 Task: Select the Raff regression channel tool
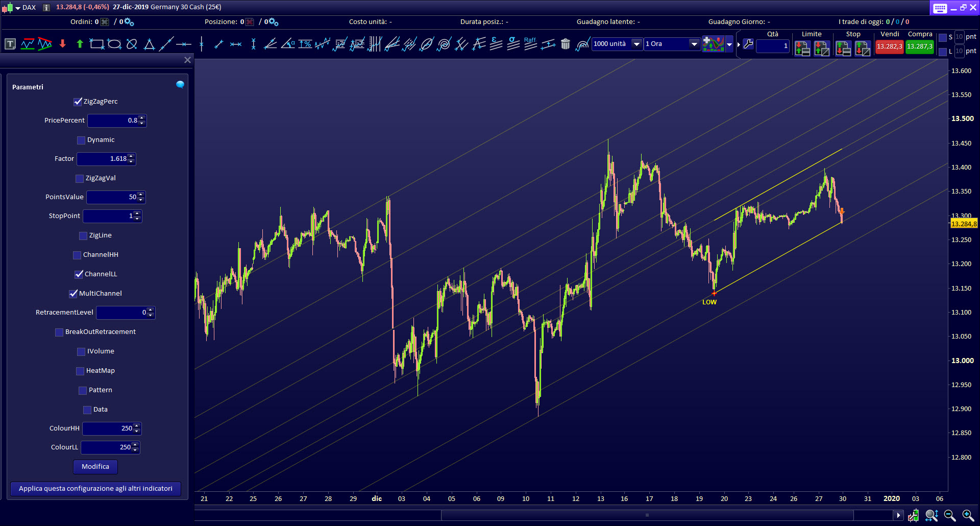click(530, 44)
